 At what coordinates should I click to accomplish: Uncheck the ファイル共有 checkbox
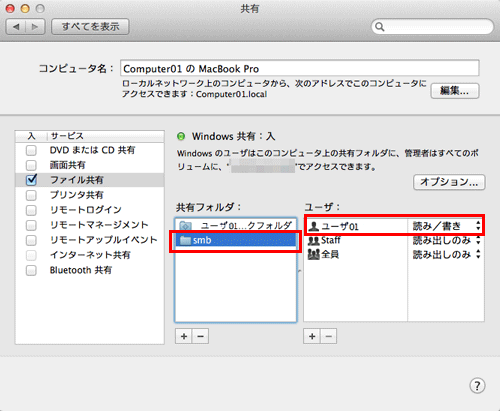pos(31,180)
